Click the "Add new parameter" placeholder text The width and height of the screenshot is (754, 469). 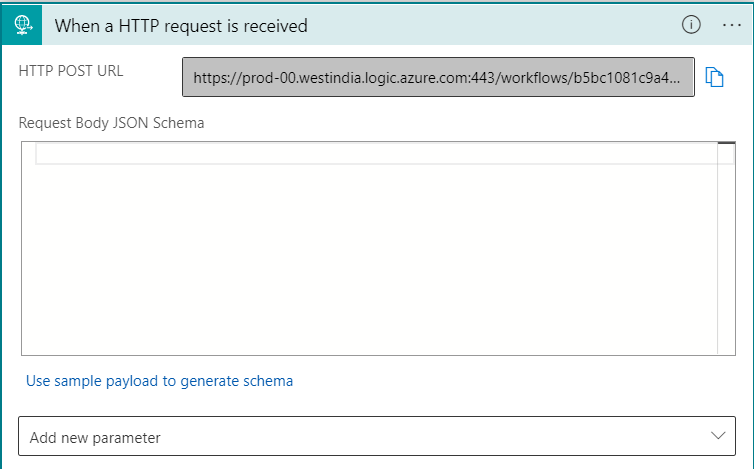(x=95, y=438)
